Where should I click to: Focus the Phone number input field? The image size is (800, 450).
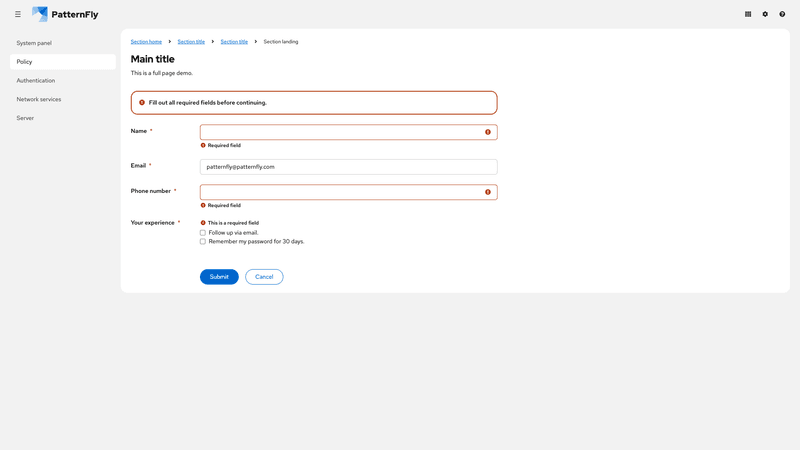[340, 192]
